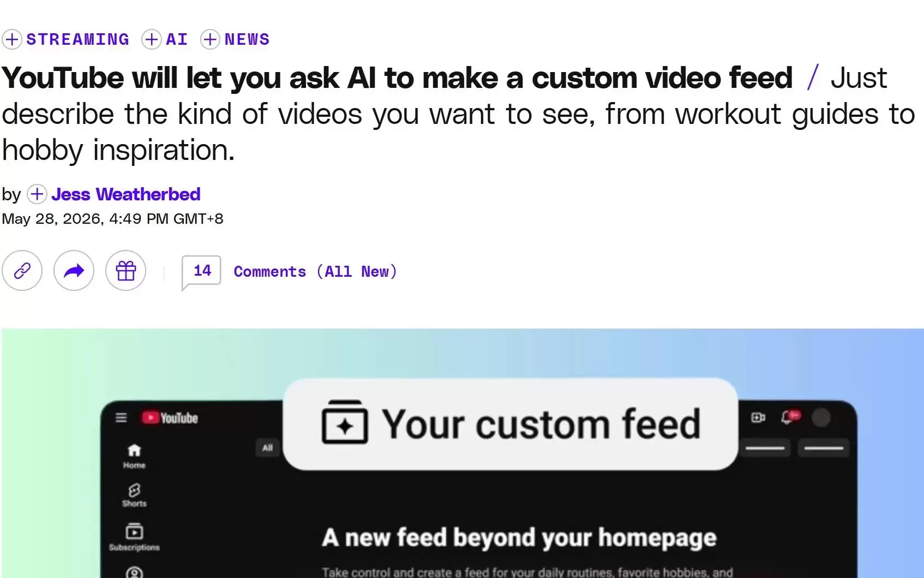Follow the AI topic plus icon

click(152, 39)
